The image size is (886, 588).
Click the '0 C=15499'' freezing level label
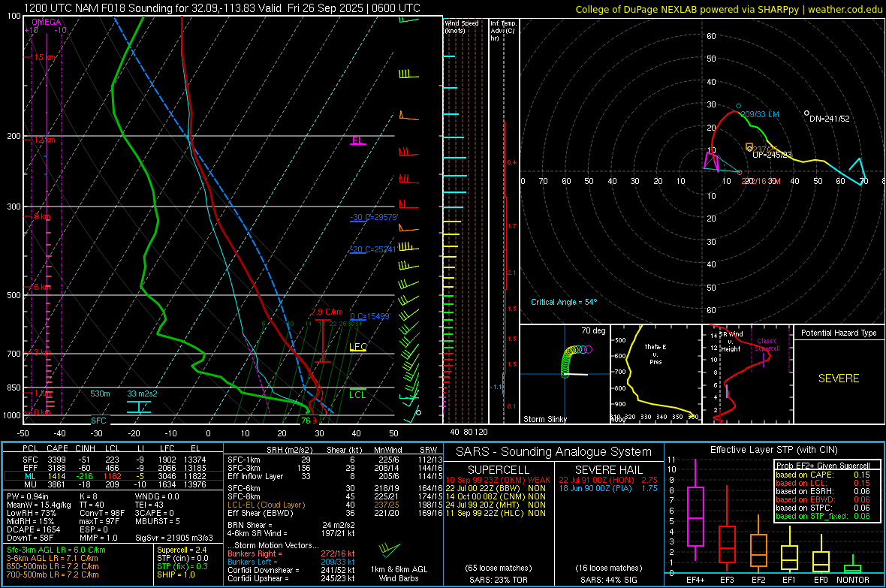[x=370, y=316]
